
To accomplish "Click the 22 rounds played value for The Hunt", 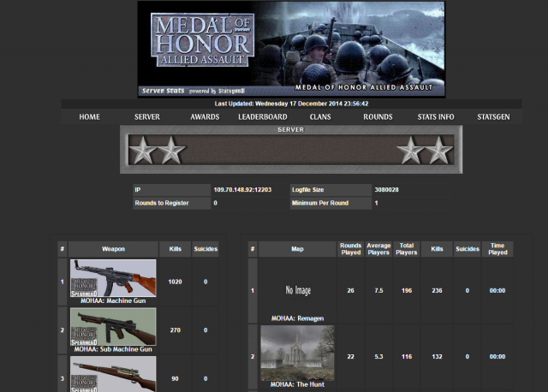I will click(350, 357).
